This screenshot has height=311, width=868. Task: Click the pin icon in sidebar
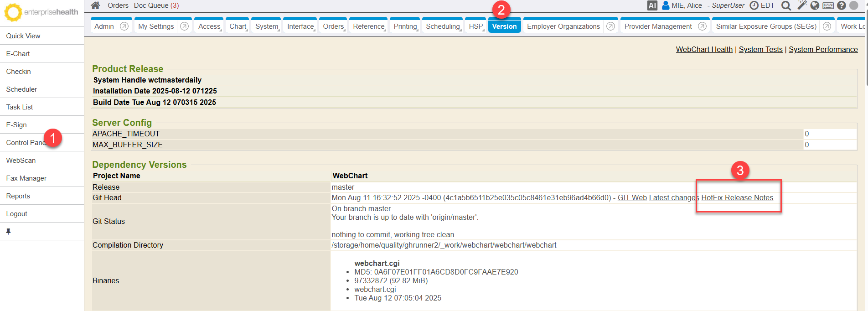tap(8, 231)
